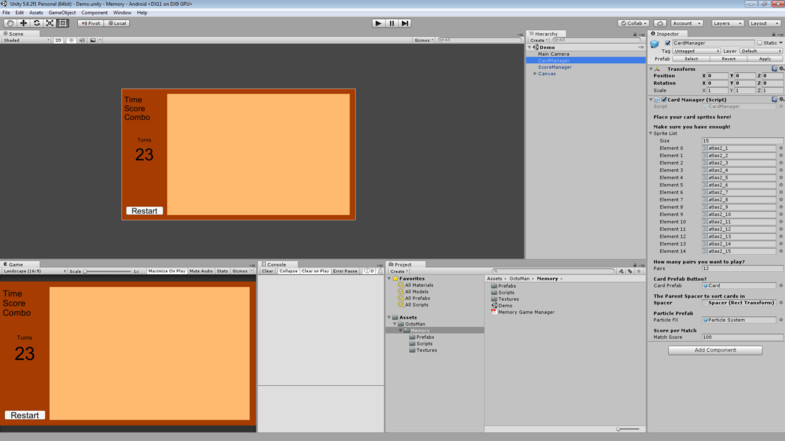Toggle scene lighting icon in Scene toolbar
Viewport: 785px width, 441px height.
(x=71, y=40)
